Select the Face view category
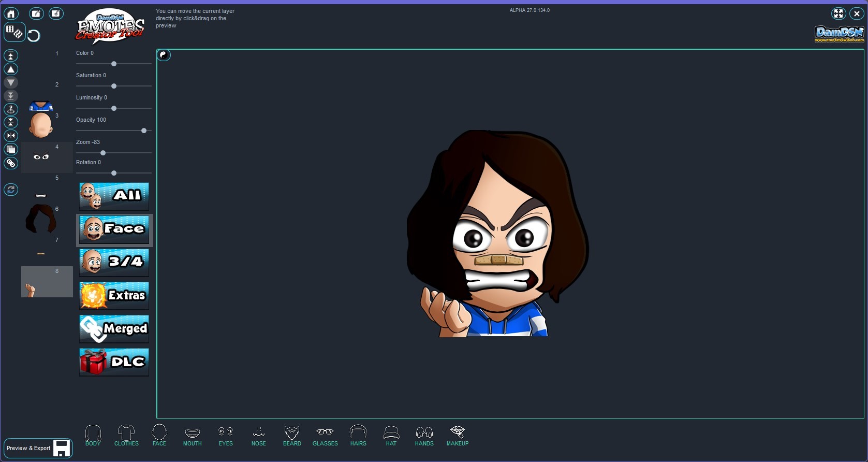The height and width of the screenshot is (462, 868). [114, 229]
